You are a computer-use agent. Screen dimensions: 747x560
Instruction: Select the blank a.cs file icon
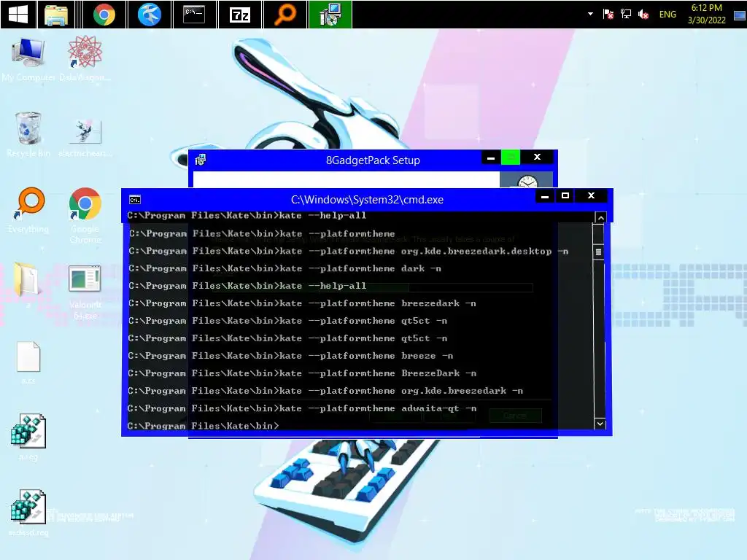[28, 362]
